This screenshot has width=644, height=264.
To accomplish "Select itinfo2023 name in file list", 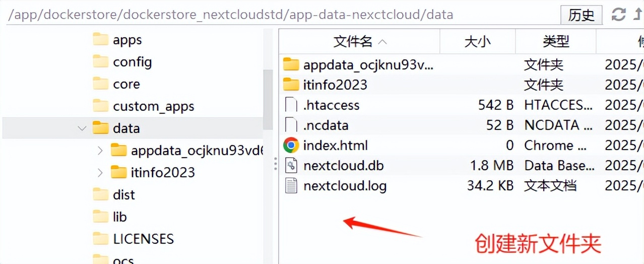I will click(335, 85).
